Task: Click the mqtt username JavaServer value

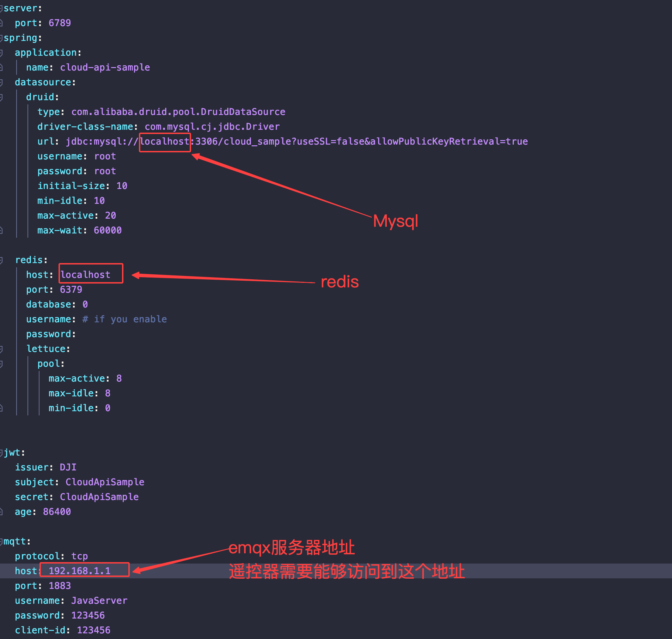Action: tap(99, 601)
